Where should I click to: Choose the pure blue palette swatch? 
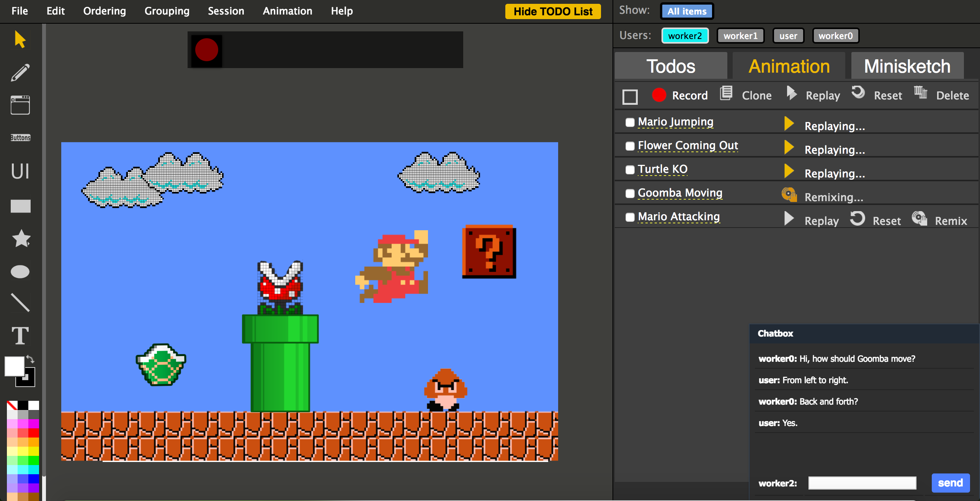coord(34,478)
